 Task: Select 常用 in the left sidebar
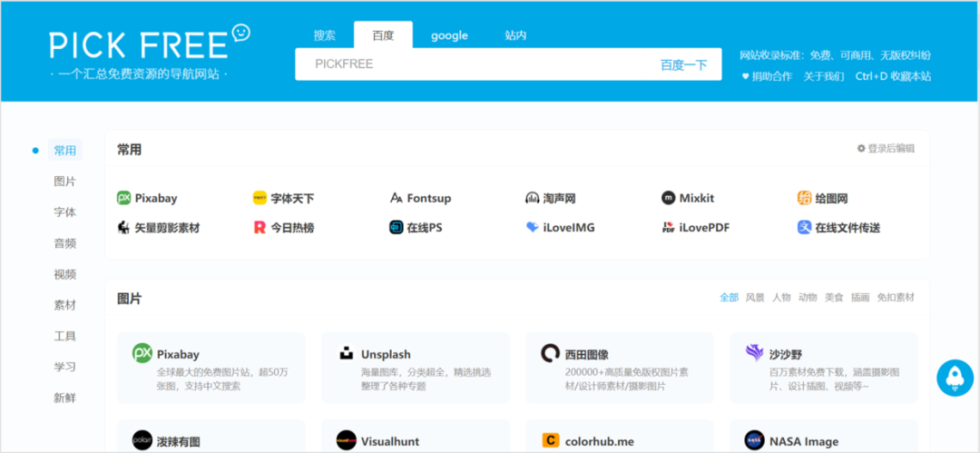65,150
